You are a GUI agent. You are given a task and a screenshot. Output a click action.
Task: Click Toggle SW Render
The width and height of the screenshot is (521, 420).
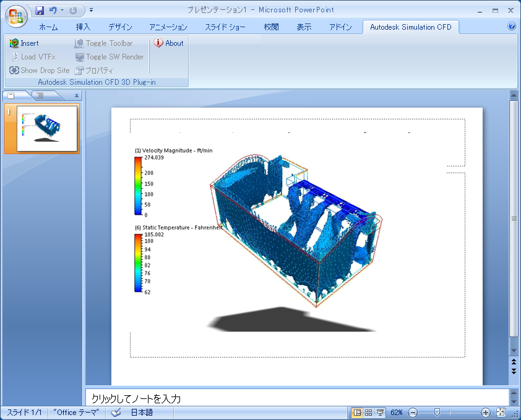click(110, 57)
